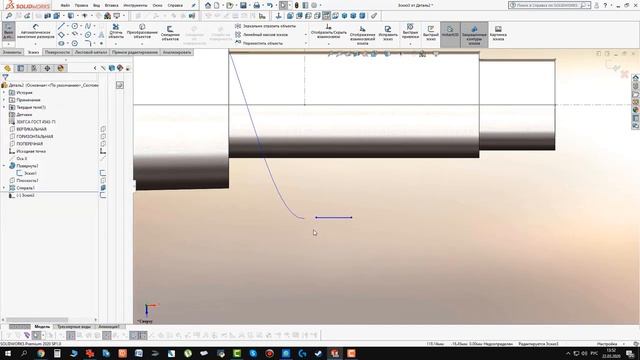
Task: Open dropdown under Trim Entities
Action: point(116,44)
